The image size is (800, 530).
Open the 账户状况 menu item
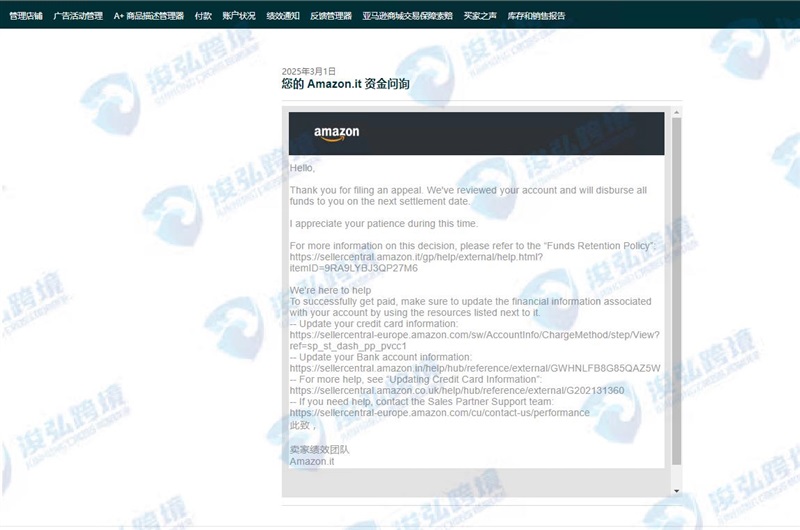point(239,16)
